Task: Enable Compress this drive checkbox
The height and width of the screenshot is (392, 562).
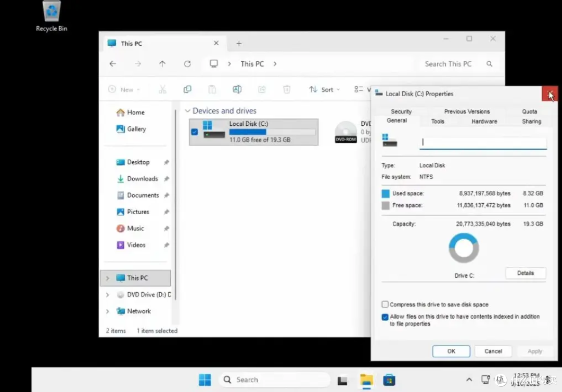Action: click(385, 304)
